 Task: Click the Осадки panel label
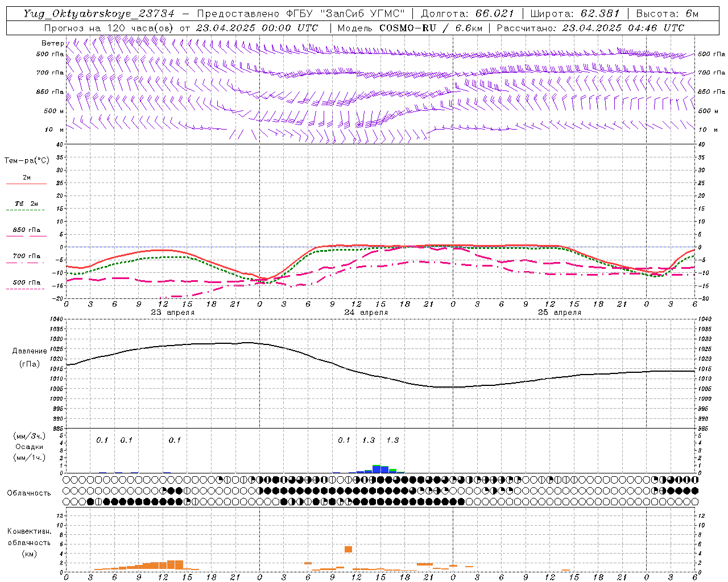(29, 447)
